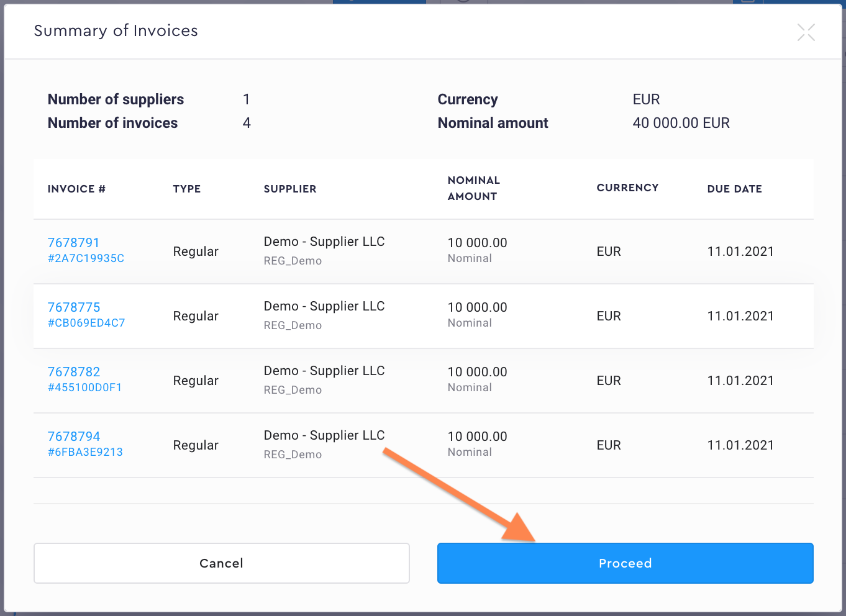
Task: Click the reference code #CB069ED4C7
Action: (x=86, y=323)
